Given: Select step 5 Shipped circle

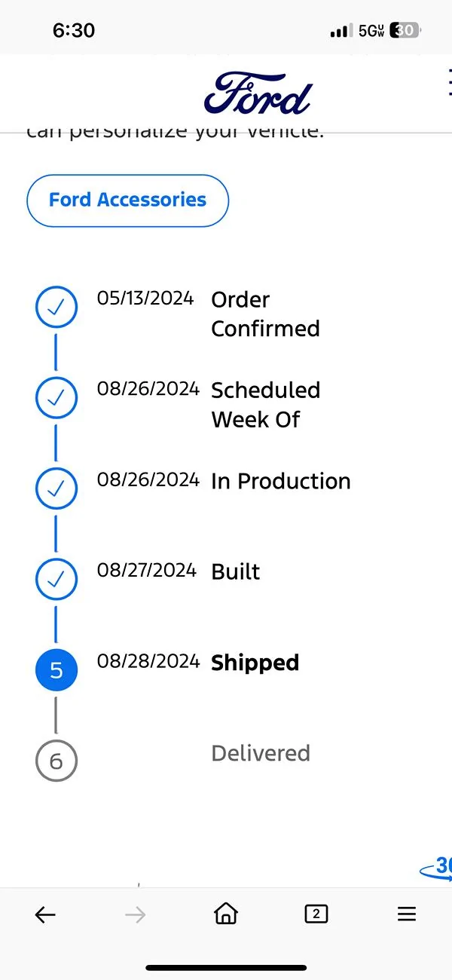Looking at the screenshot, I should (x=56, y=670).
